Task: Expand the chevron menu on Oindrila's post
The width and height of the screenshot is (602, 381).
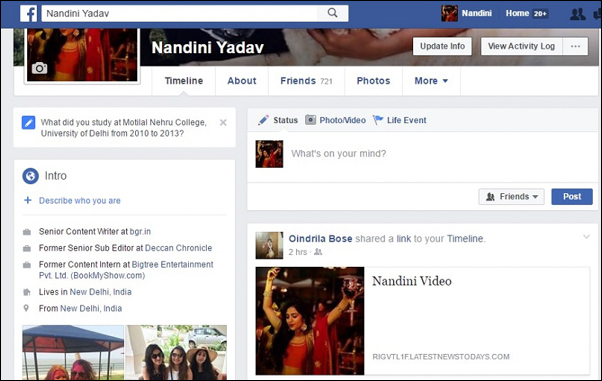Action: pyautogui.click(x=586, y=237)
